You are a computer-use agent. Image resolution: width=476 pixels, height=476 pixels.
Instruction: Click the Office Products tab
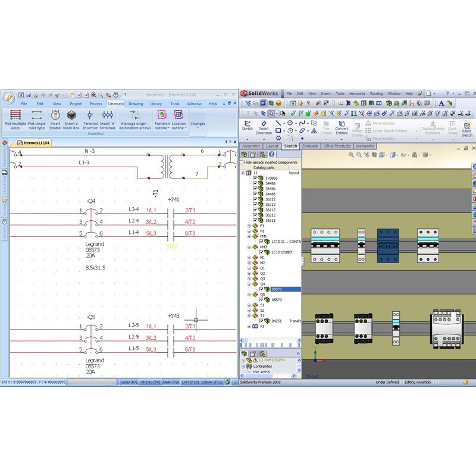337,146
